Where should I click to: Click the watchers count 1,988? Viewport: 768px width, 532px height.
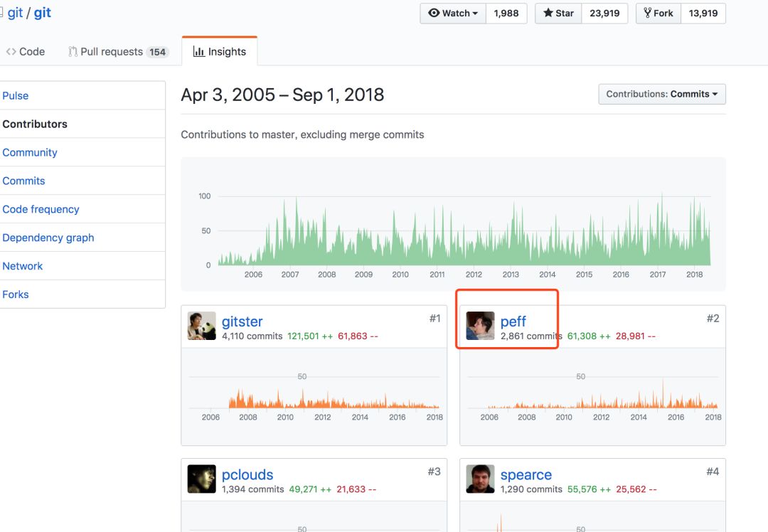[x=506, y=14]
